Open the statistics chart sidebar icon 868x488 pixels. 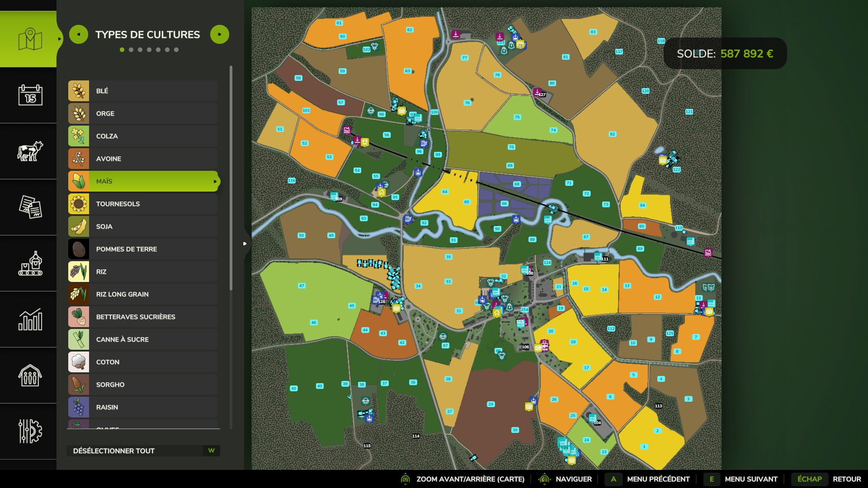pyautogui.click(x=30, y=319)
